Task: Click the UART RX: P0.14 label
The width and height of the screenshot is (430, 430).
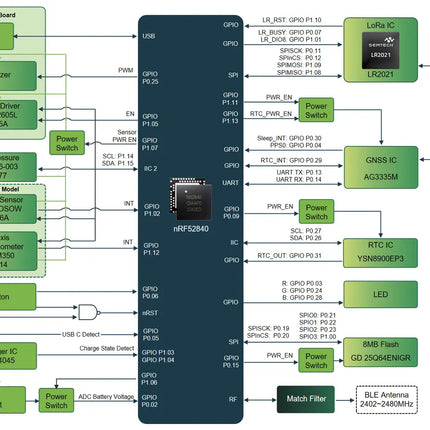Action: pyautogui.click(x=299, y=179)
